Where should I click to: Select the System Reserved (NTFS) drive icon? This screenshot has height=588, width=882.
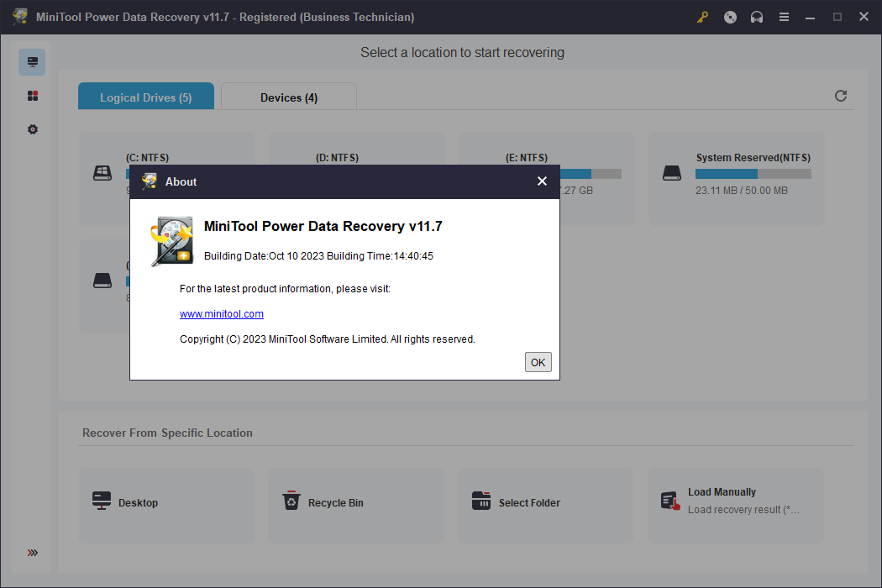[672, 173]
